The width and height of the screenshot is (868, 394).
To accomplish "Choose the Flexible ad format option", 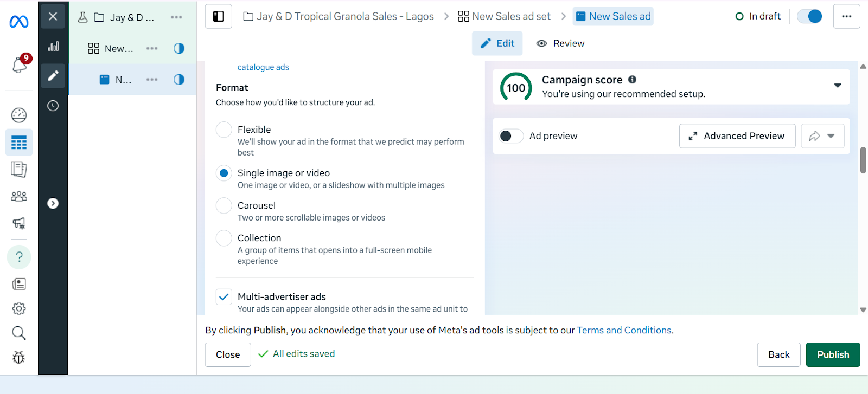I will (x=224, y=130).
